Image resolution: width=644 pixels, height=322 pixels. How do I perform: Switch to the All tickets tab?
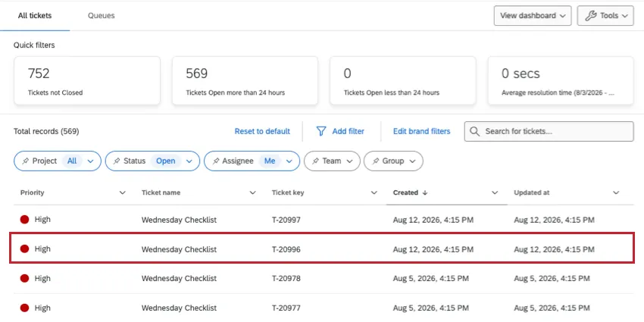(x=35, y=16)
